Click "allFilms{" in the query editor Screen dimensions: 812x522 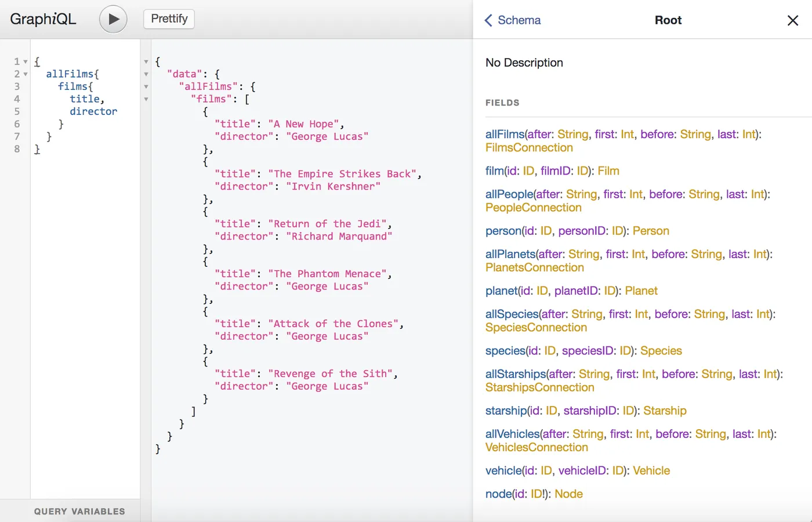click(72, 74)
